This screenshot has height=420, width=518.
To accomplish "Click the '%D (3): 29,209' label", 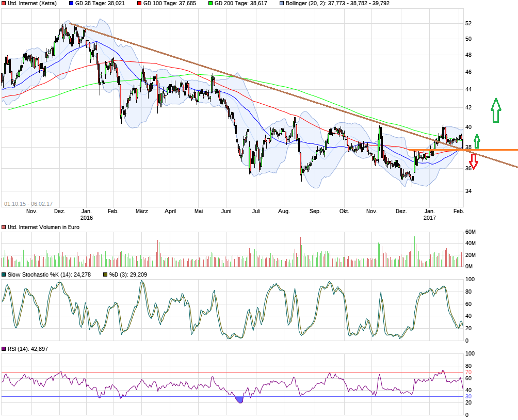I will click(x=128, y=274).
